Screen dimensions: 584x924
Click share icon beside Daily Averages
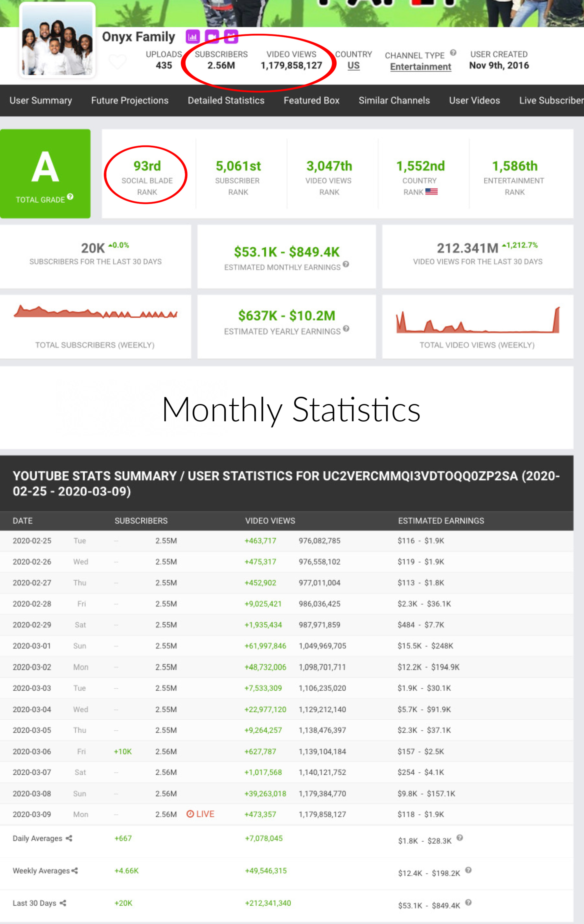point(69,838)
